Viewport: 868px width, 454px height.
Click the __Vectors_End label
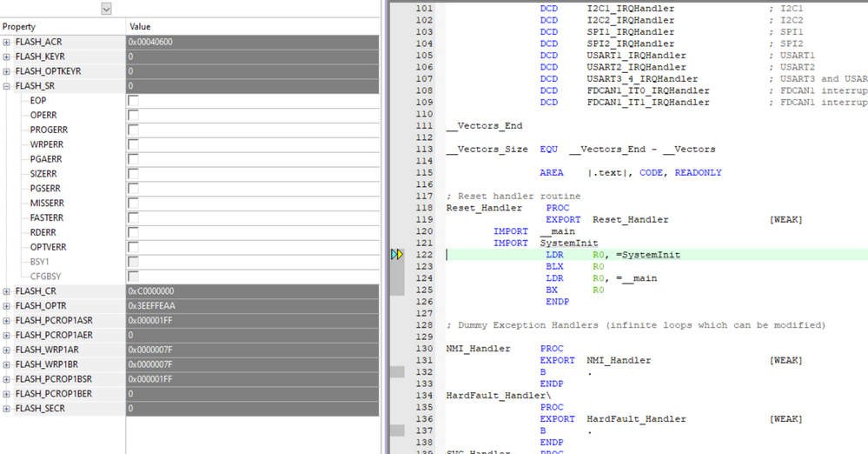point(484,126)
